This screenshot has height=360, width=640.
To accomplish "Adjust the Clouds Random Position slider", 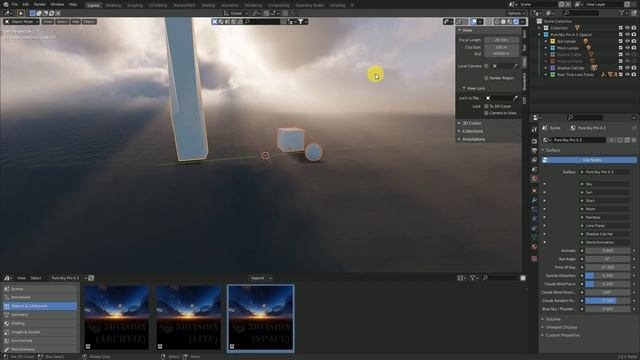I will click(x=608, y=300).
